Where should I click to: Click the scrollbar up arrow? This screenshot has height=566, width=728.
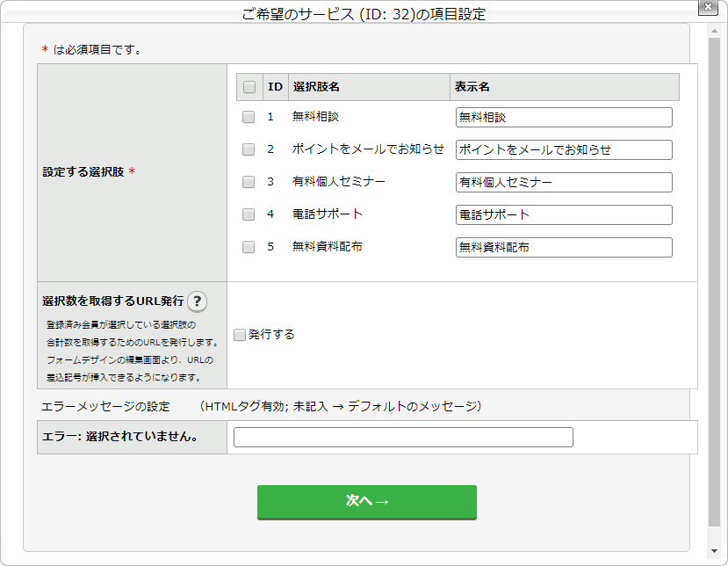pos(714,31)
